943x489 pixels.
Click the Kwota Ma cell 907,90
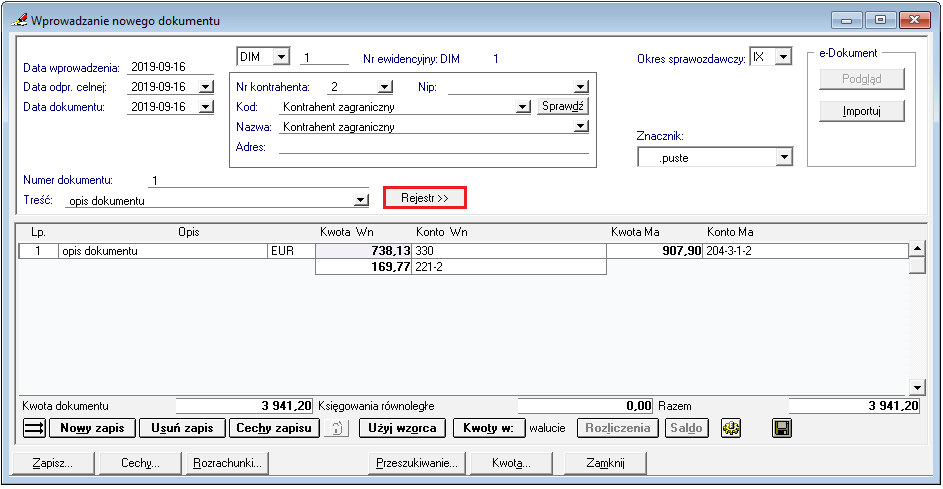click(654, 251)
